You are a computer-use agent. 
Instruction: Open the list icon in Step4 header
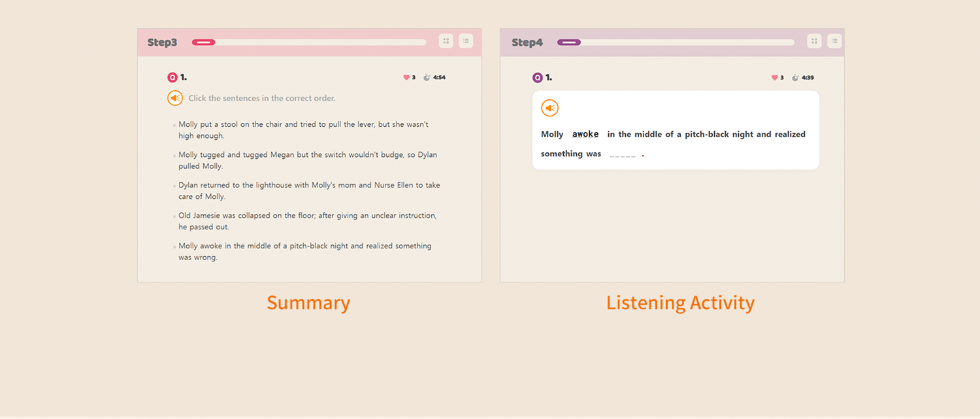(x=834, y=41)
